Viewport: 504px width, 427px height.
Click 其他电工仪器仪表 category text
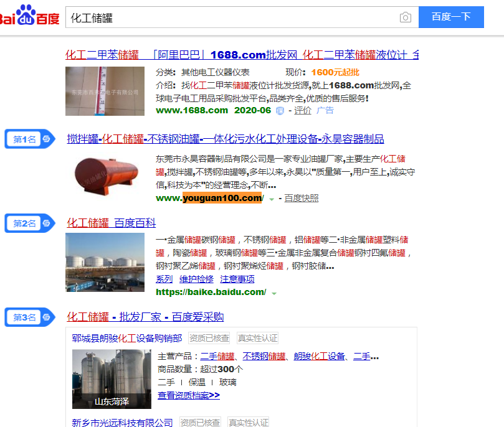[216, 72]
